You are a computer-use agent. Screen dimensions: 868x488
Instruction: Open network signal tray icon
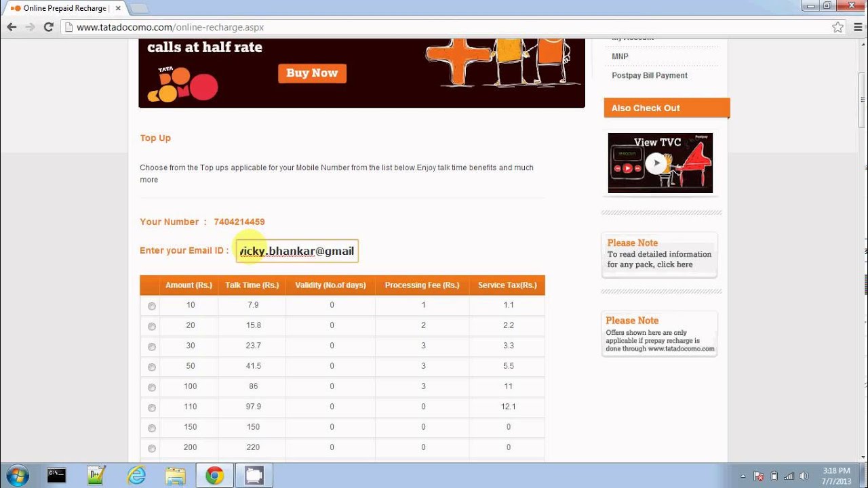point(789,476)
